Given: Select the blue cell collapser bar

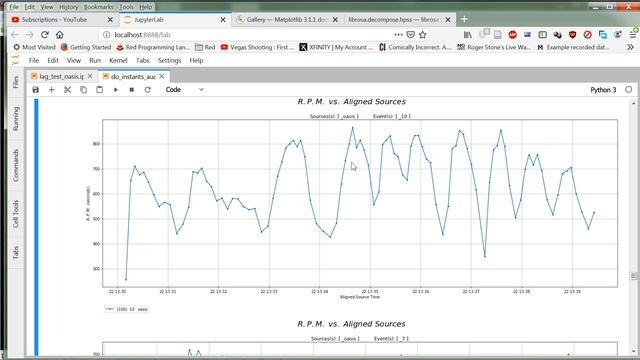Looking at the screenshot, I should click(x=36, y=227).
